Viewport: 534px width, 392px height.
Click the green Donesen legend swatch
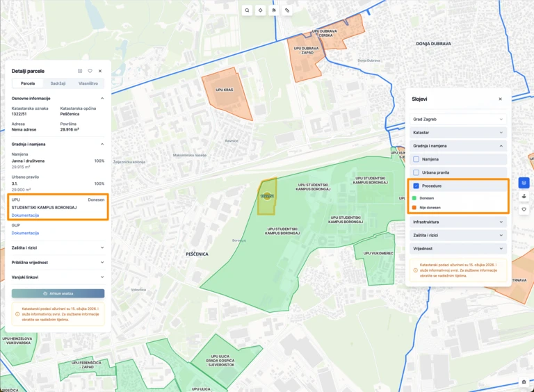click(x=414, y=198)
